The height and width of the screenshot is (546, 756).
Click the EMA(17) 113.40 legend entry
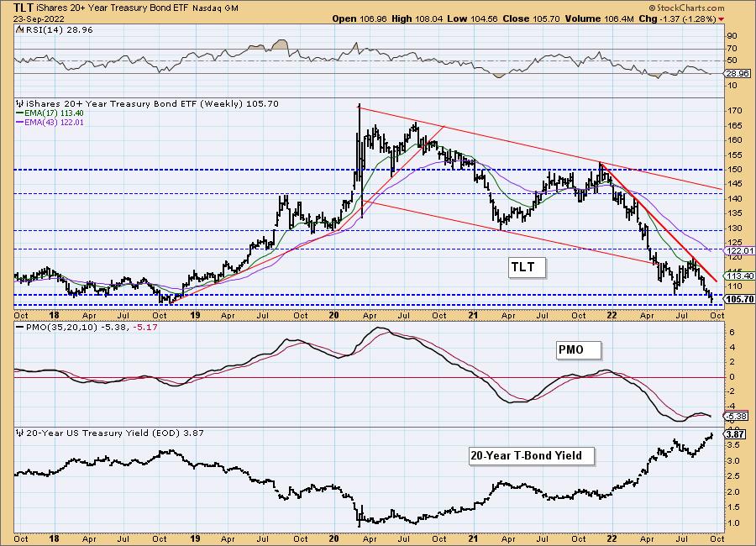tap(50, 113)
